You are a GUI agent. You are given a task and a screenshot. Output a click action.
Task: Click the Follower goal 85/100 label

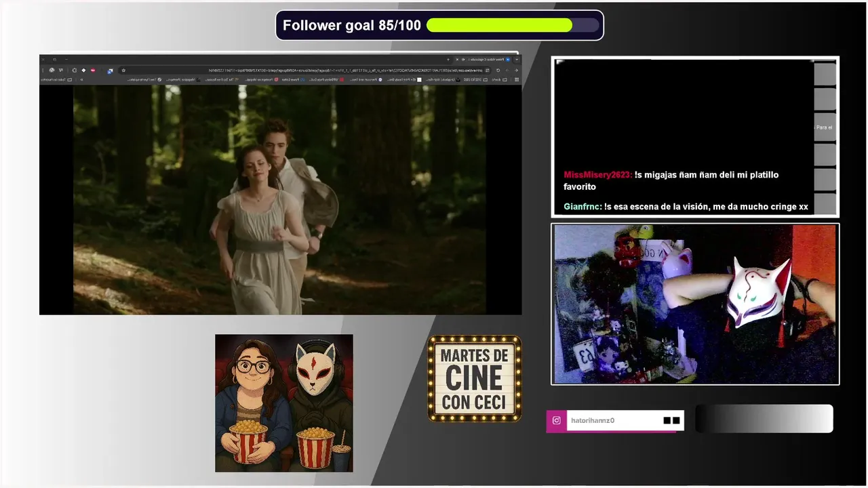[x=352, y=25]
